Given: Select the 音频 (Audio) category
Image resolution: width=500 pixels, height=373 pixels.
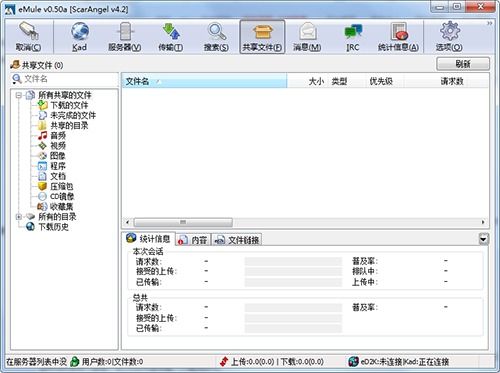Looking at the screenshot, I should coord(58,136).
